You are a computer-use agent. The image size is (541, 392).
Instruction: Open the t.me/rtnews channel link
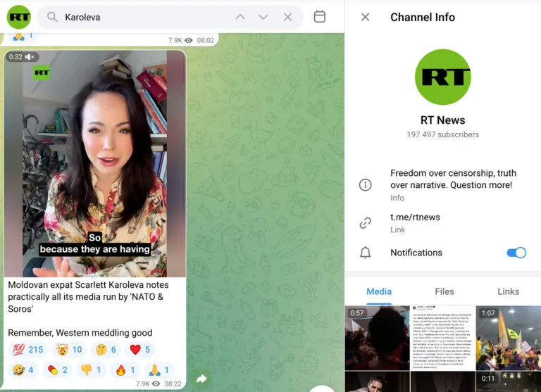point(415,217)
